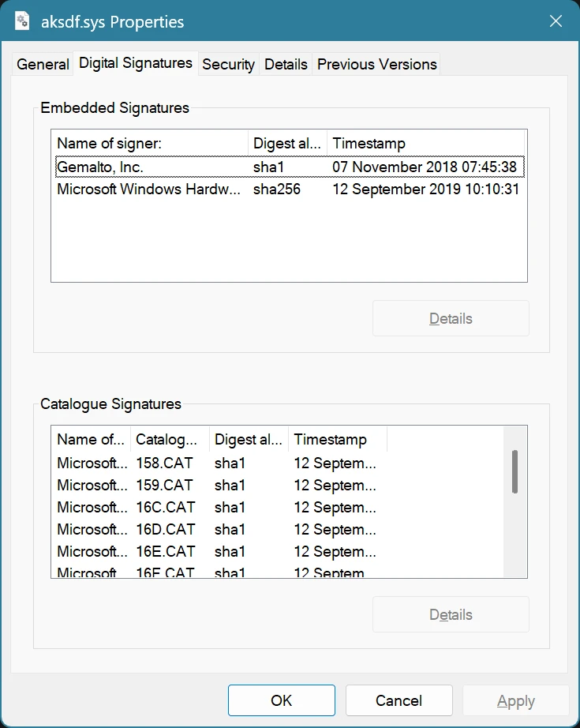Click Details under Catalogue Signatures

point(451,614)
